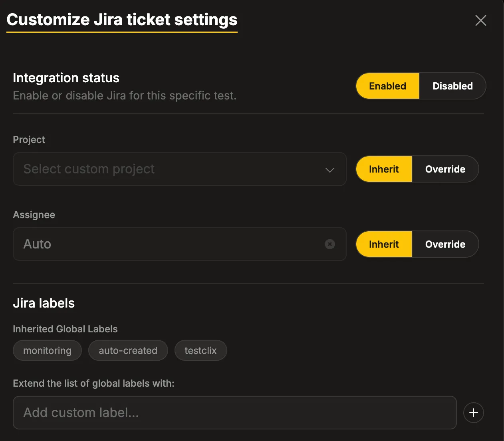Viewport: 504px width, 441px height.
Task: Click the Add custom label input
Action: click(235, 413)
